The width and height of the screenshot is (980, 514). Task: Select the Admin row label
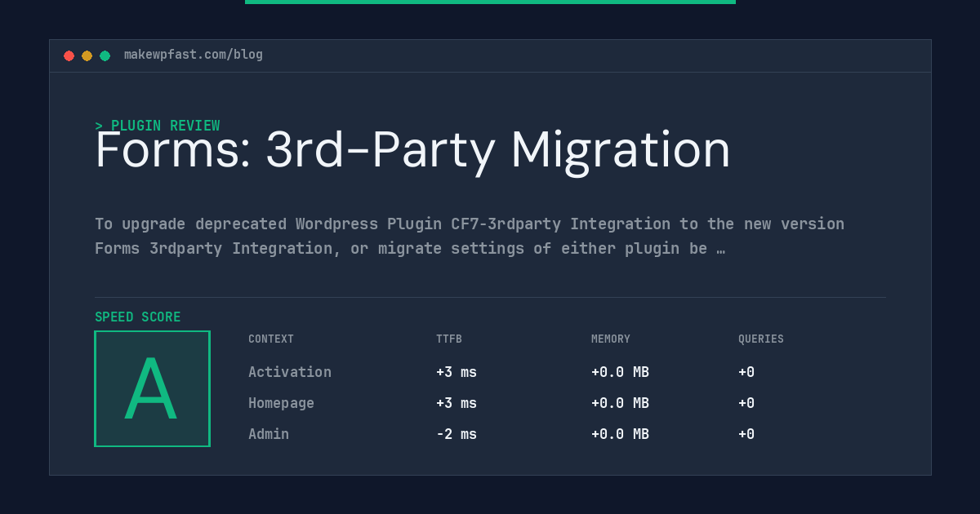pos(269,434)
